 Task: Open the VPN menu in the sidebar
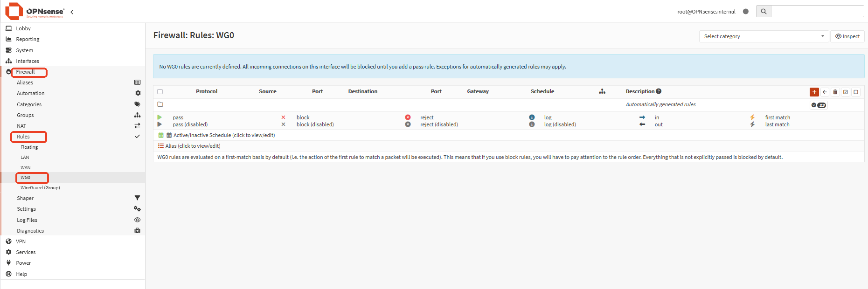click(x=21, y=241)
